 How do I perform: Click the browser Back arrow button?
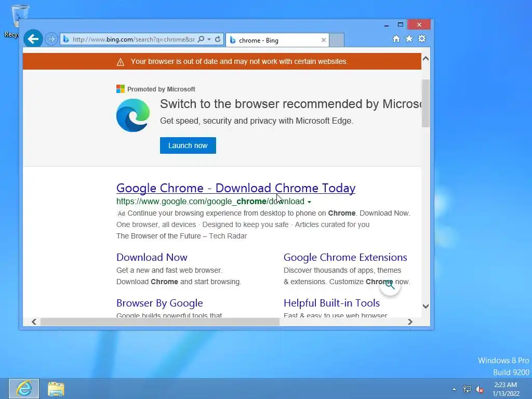(x=33, y=39)
